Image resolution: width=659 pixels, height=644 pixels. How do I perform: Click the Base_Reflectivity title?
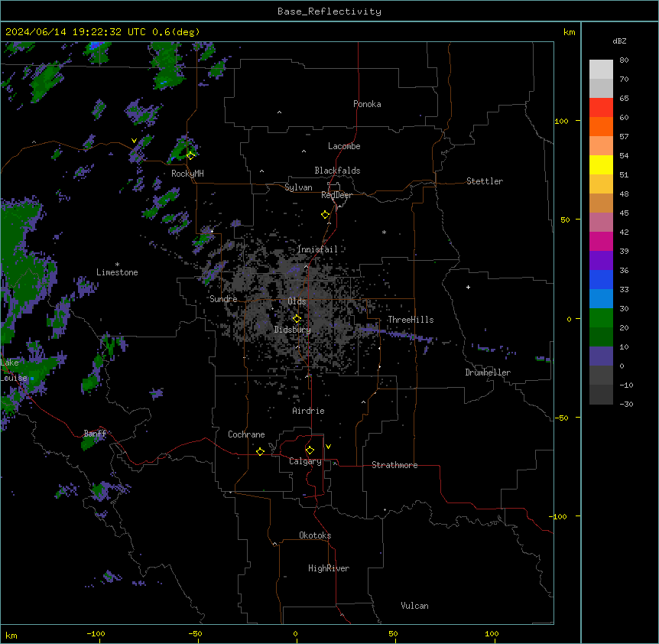coord(329,11)
